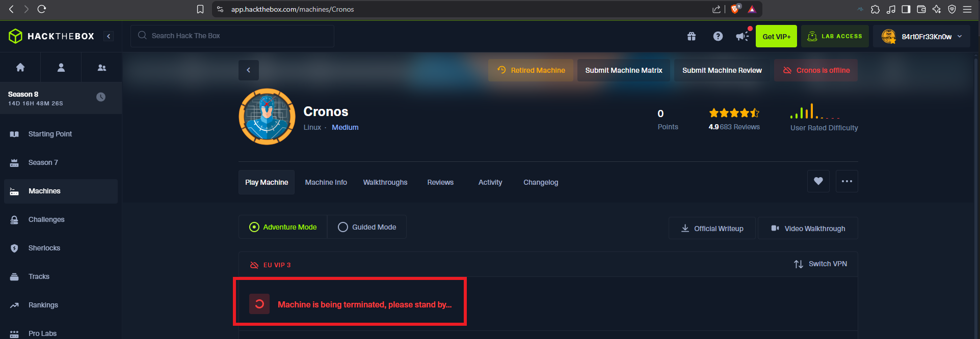Click the Get VIP+ button
The image size is (980, 339).
[776, 36]
